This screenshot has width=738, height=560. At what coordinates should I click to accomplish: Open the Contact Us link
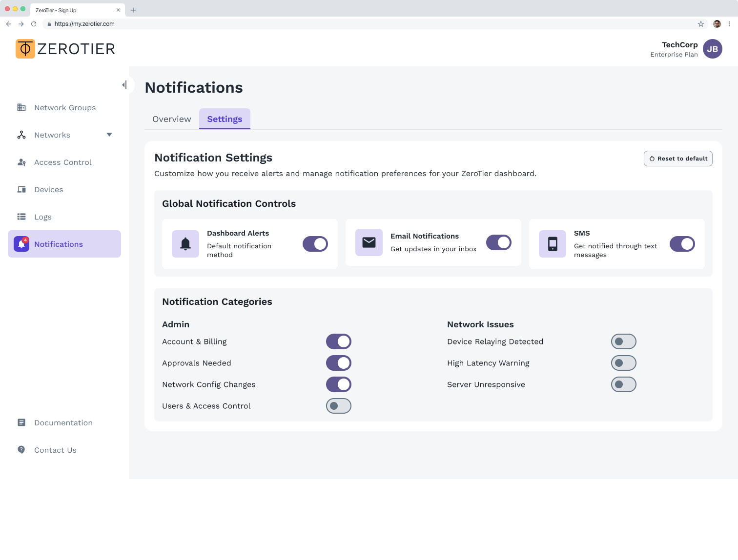click(x=64, y=450)
